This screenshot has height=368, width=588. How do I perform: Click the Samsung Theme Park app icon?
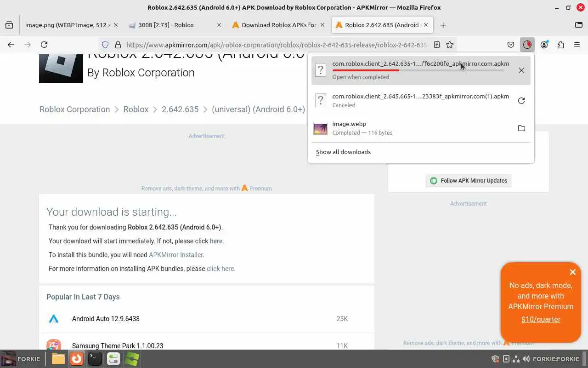54,345
